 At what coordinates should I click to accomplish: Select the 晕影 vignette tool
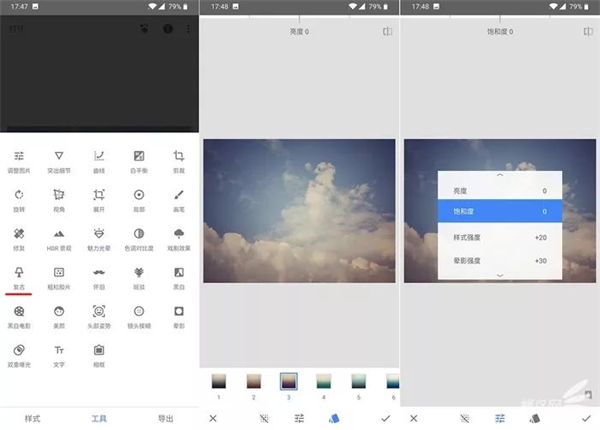click(x=179, y=318)
